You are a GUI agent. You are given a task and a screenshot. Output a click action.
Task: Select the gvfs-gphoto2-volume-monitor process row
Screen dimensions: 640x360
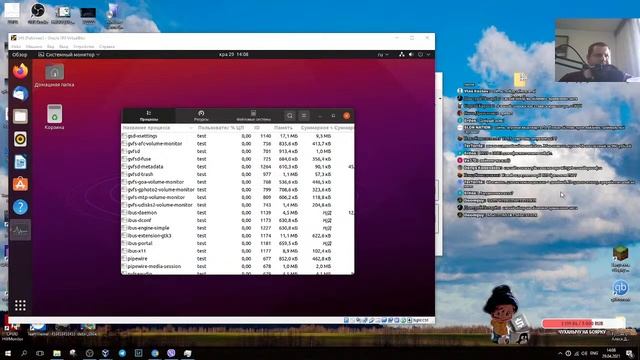238,189
